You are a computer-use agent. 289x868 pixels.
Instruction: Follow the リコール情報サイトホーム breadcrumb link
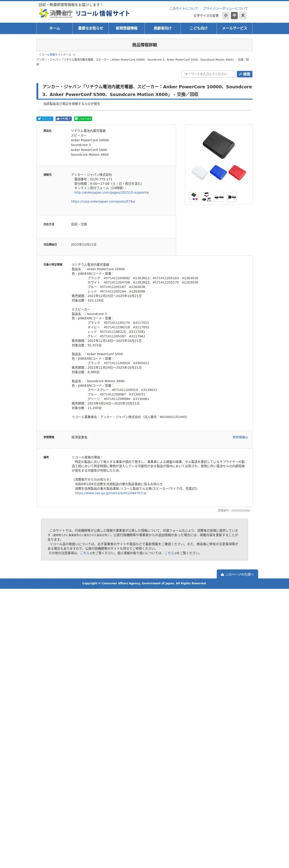coord(55,55)
